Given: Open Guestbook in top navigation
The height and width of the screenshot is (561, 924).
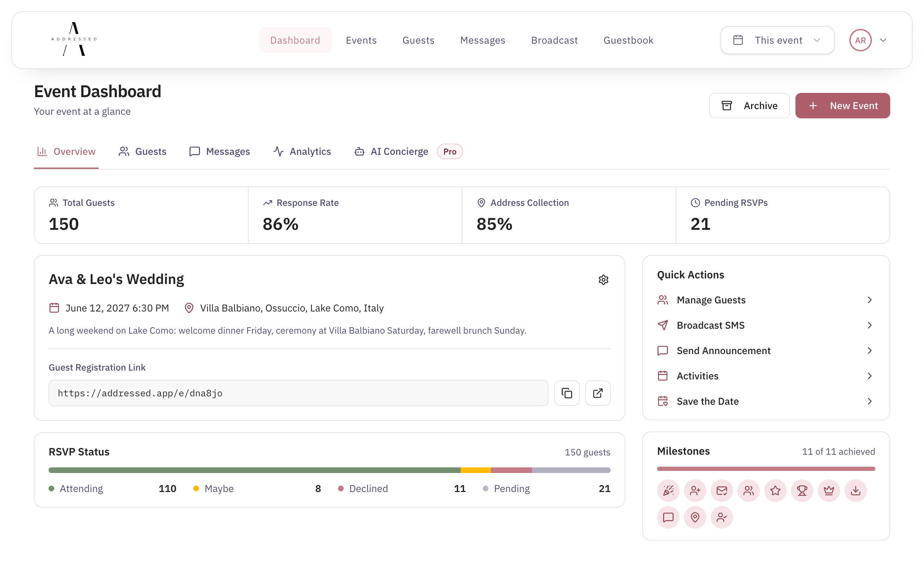Looking at the screenshot, I should click(628, 40).
